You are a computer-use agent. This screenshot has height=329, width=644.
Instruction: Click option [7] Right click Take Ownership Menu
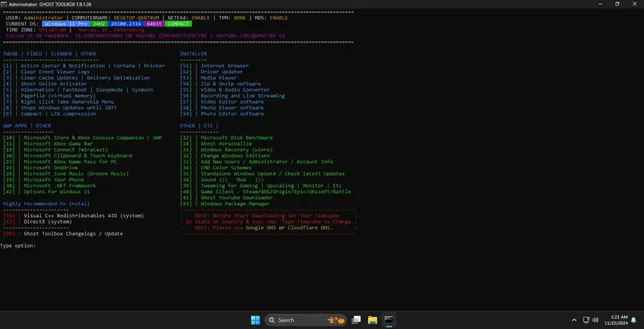[58, 101]
